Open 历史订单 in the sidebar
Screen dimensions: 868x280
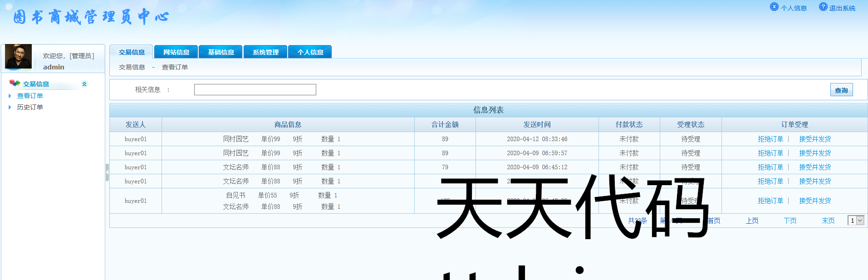tap(30, 107)
